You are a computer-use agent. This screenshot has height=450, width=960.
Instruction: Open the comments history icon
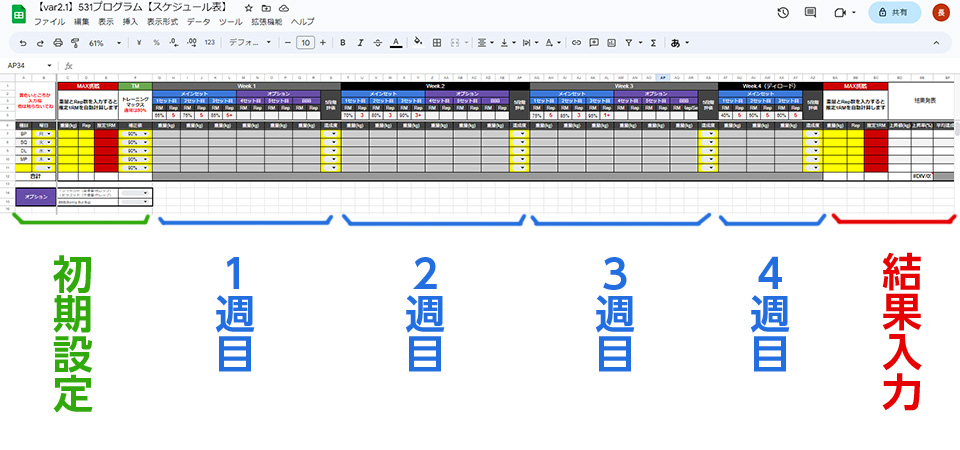(x=811, y=12)
